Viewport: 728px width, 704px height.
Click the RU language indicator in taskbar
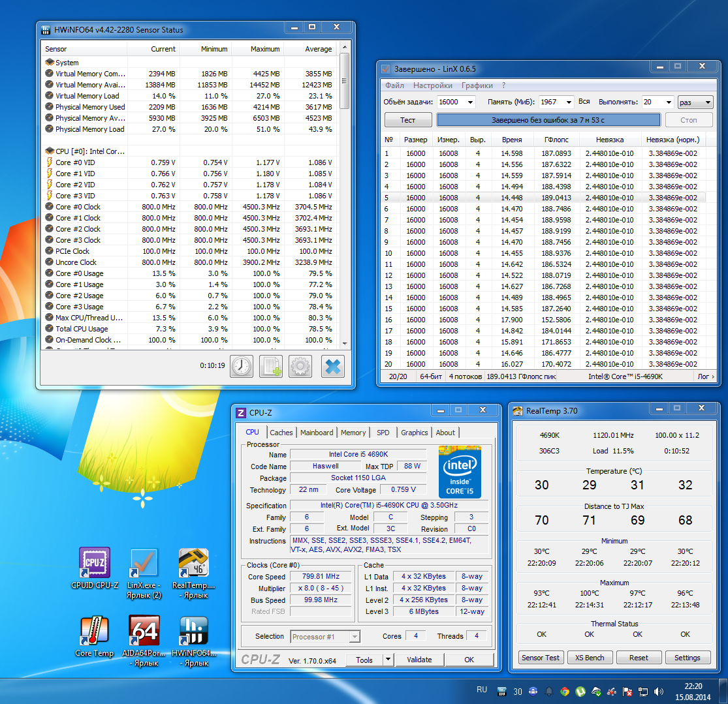[481, 690]
